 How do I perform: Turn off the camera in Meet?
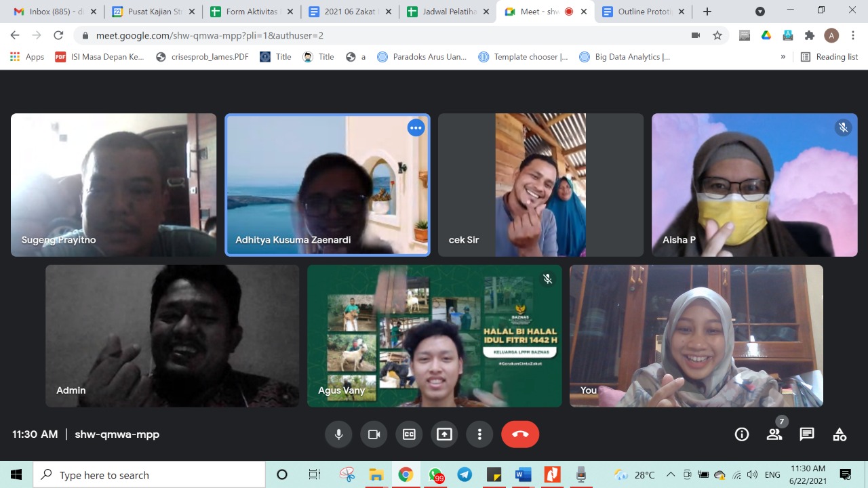374,434
